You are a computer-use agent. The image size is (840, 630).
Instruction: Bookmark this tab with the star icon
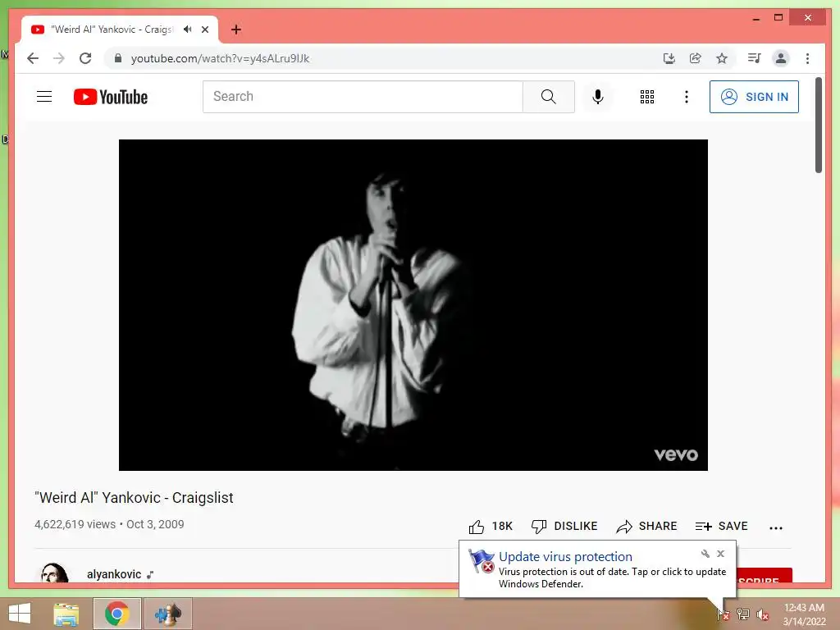point(722,58)
